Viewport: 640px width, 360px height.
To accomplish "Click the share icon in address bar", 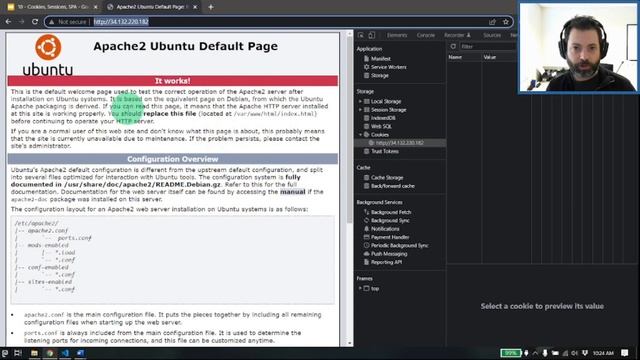I will (492, 22).
